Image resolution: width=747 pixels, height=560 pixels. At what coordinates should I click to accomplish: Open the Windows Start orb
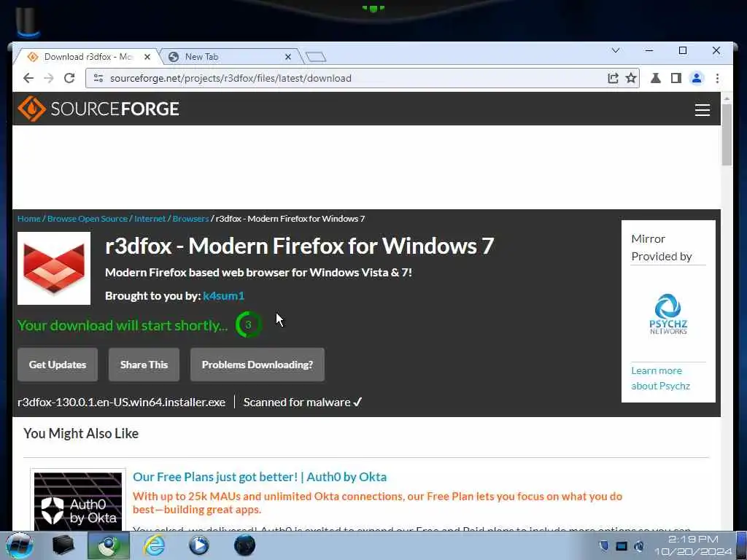click(x=19, y=545)
